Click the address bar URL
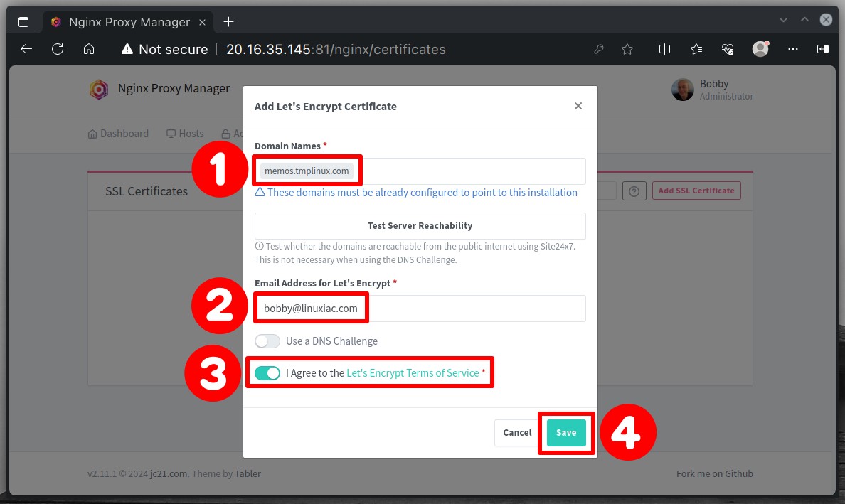This screenshot has height=504, width=845. pos(336,49)
